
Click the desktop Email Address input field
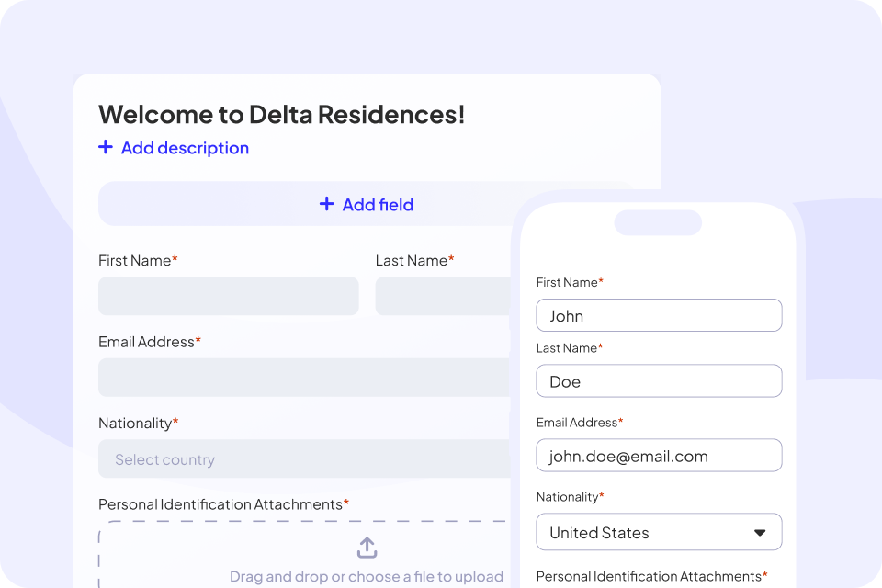click(304, 378)
